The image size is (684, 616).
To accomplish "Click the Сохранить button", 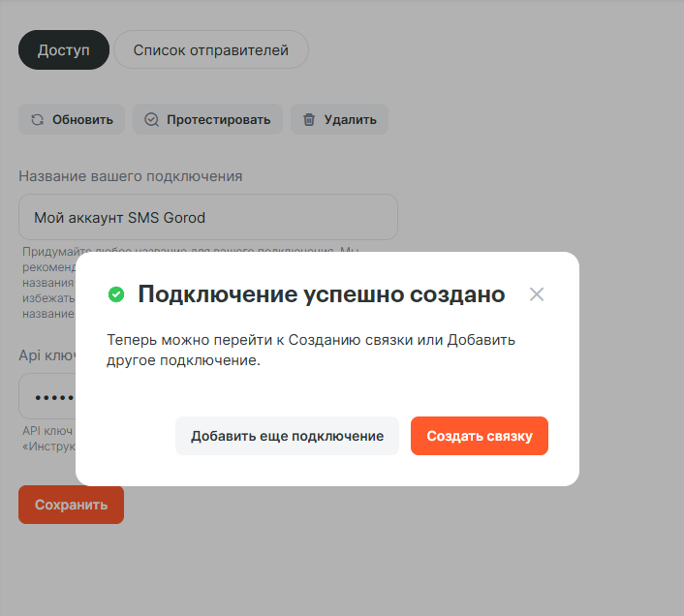I will click(71, 505).
